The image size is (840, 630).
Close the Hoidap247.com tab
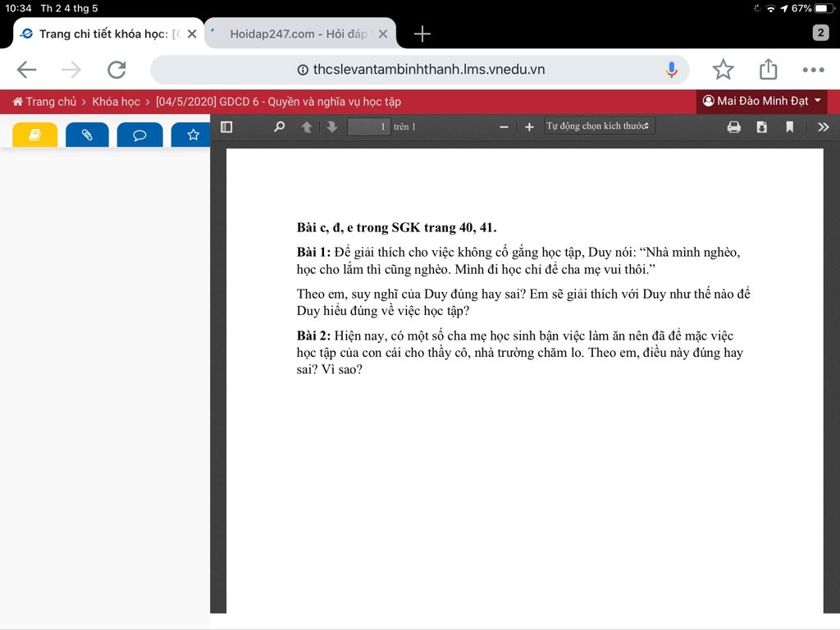pos(383,34)
